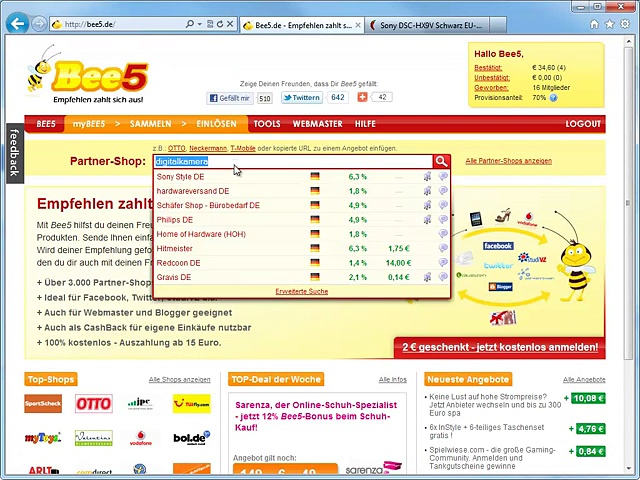This screenshot has width=640, height=480.
Task: Click the info icon next to Provisionsanteil
Action: (x=555, y=98)
